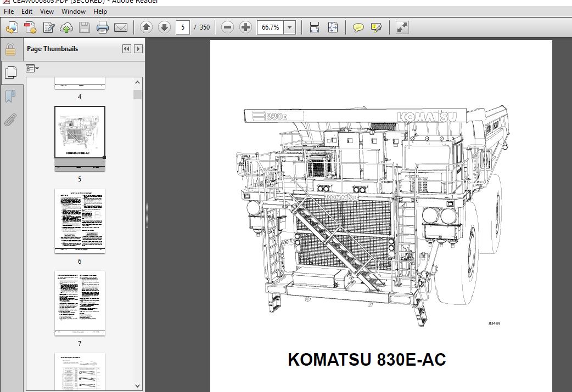Viewport: 572px width, 392px height.
Task: Click the fit one full page button
Action: (x=333, y=27)
